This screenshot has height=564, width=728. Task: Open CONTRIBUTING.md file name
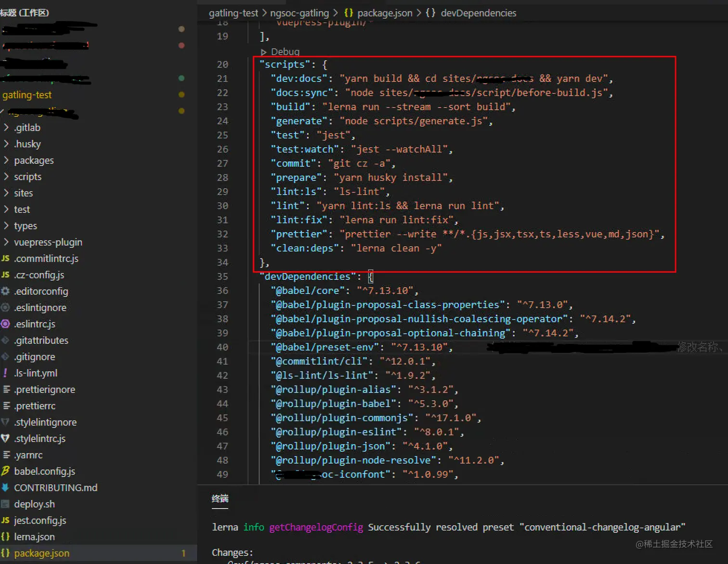click(x=56, y=488)
